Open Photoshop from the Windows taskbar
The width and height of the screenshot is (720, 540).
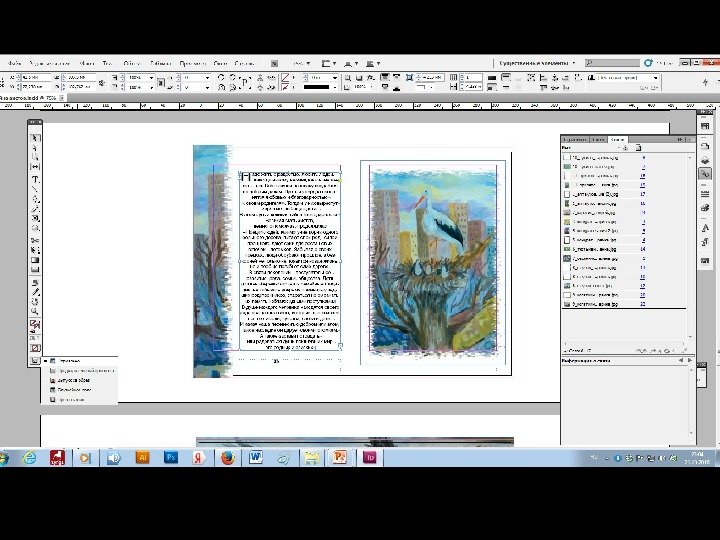click(171, 457)
